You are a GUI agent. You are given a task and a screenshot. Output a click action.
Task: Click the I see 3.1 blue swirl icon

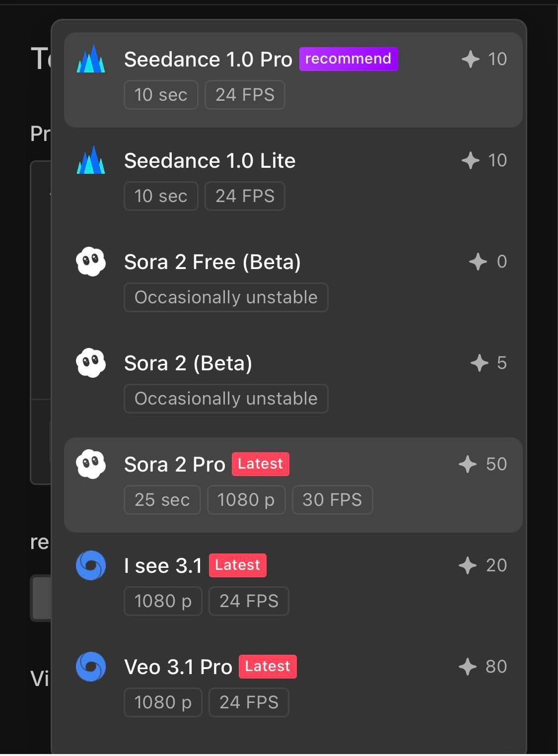point(91,565)
